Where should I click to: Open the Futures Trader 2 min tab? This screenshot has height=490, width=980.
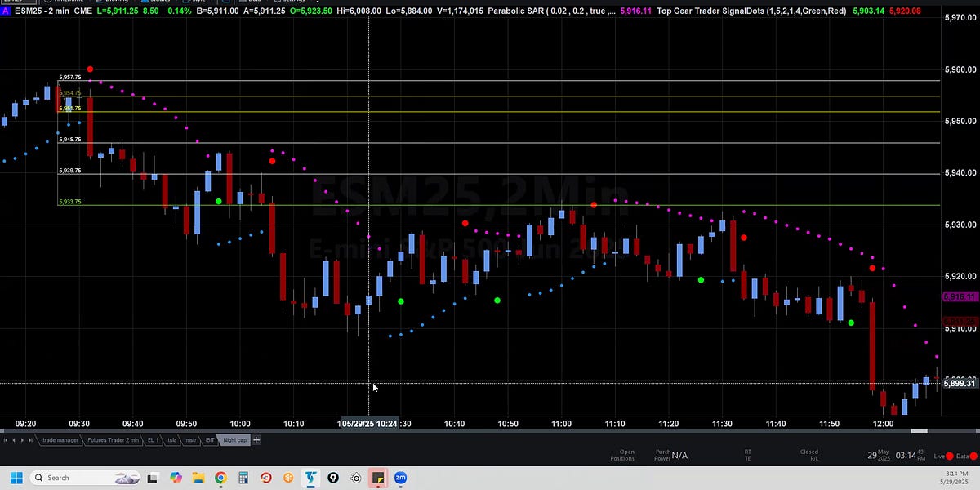[114, 440]
